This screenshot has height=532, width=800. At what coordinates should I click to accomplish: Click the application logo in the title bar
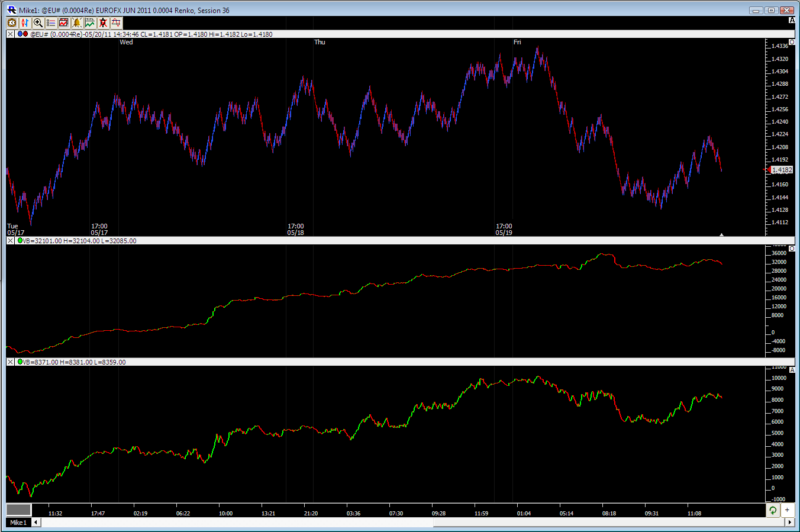tap(11, 9)
